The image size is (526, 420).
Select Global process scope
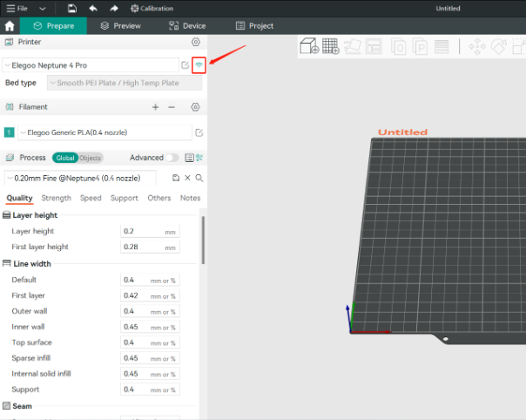point(64,158)
